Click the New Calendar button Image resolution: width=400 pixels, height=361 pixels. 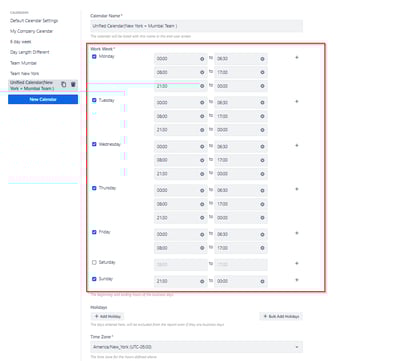[43, 99]
